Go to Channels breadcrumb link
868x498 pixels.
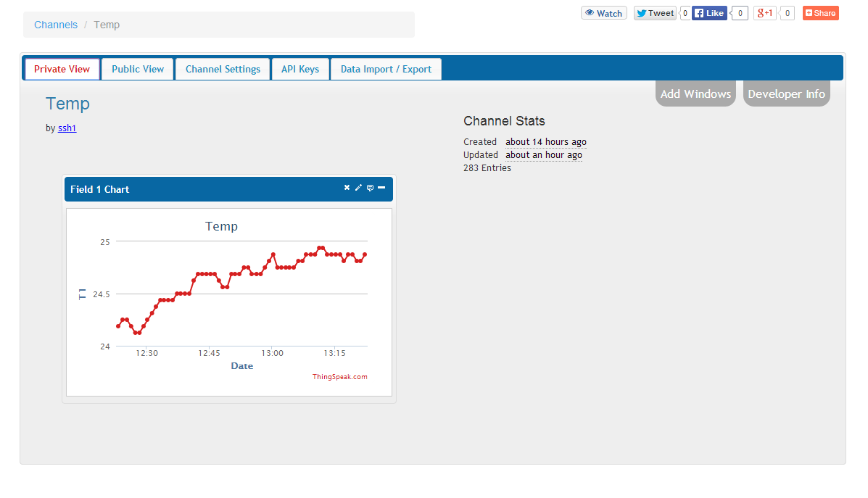[x=56, y=25]
